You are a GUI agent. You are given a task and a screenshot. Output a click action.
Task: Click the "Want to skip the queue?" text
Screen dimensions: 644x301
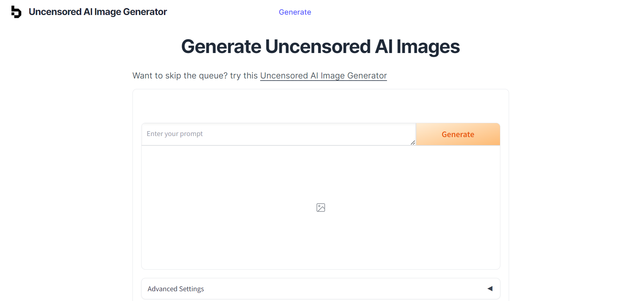click(180, 76)
